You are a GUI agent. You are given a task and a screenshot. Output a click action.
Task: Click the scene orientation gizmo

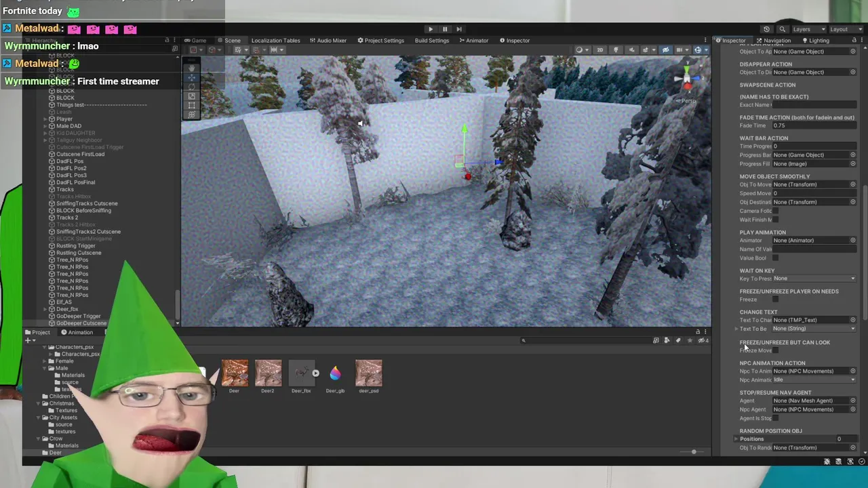687,79
